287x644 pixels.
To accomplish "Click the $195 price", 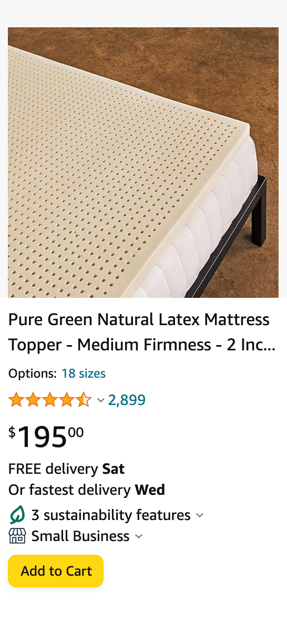I will 46,437.
